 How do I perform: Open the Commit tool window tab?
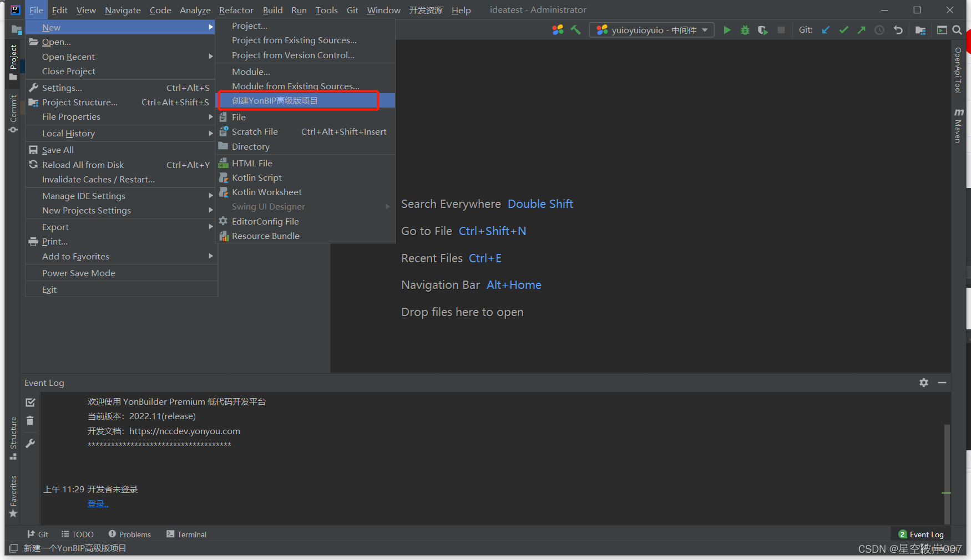pyautogui.click(x=13, y=114)
